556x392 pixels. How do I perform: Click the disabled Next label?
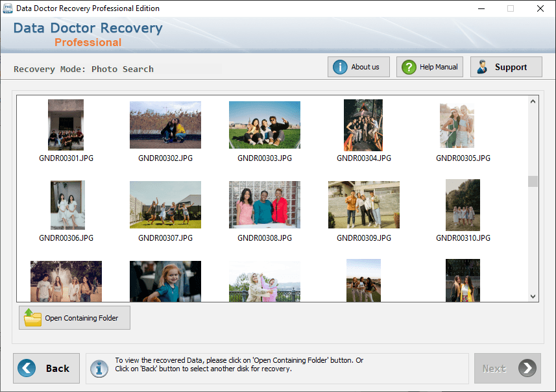tap(494, 369)
